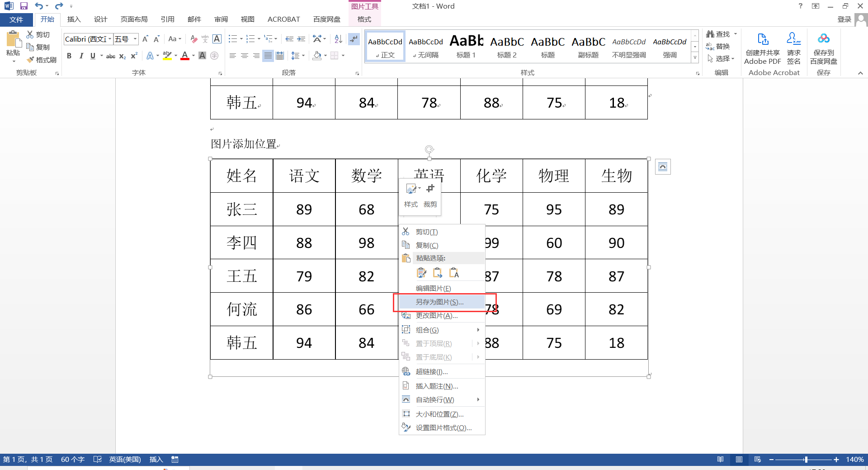Click the zoom out minus button
This screenshot has width=868, height=470.
click(x=771, y=460)
